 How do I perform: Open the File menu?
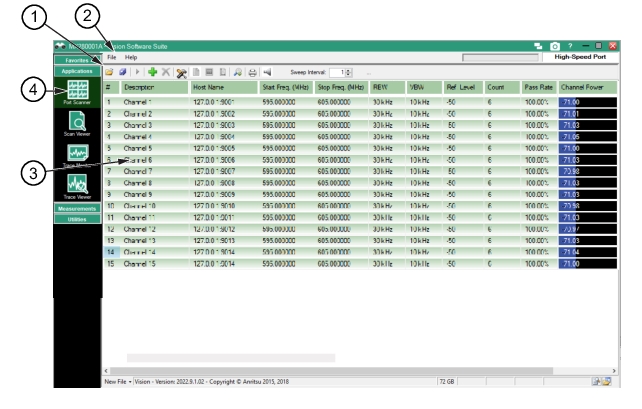112,58
